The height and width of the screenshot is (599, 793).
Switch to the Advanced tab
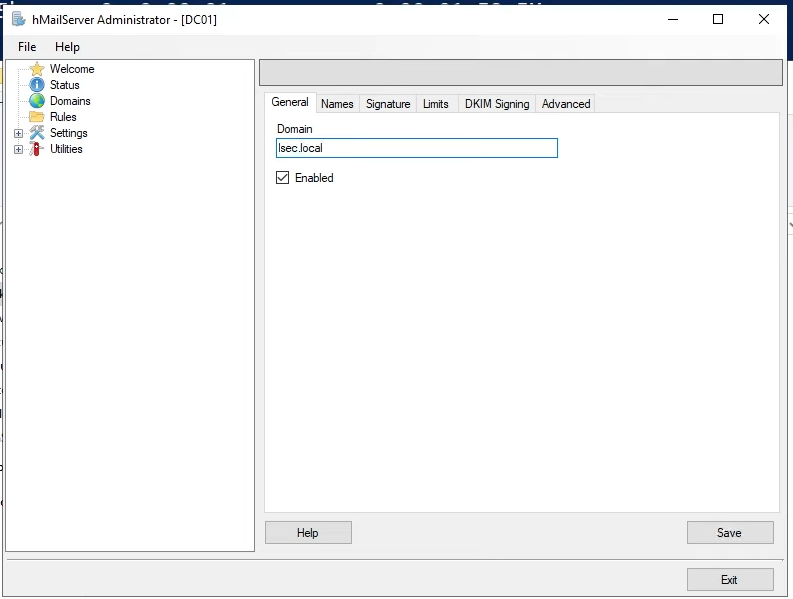pyautogui.click(x=566, y=104)
